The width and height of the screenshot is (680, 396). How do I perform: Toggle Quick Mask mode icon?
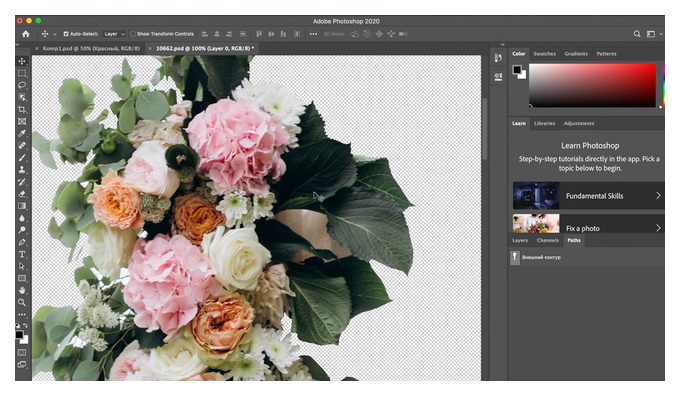22,353
